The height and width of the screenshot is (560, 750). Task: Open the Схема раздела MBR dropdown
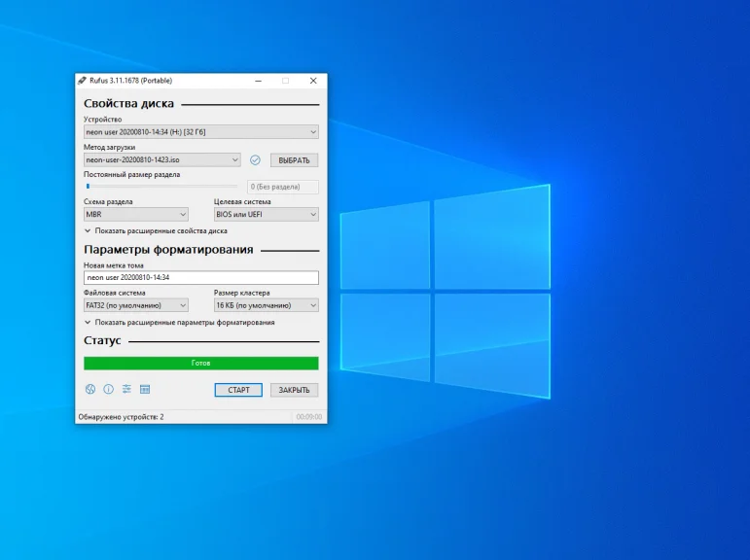[136, 214]
